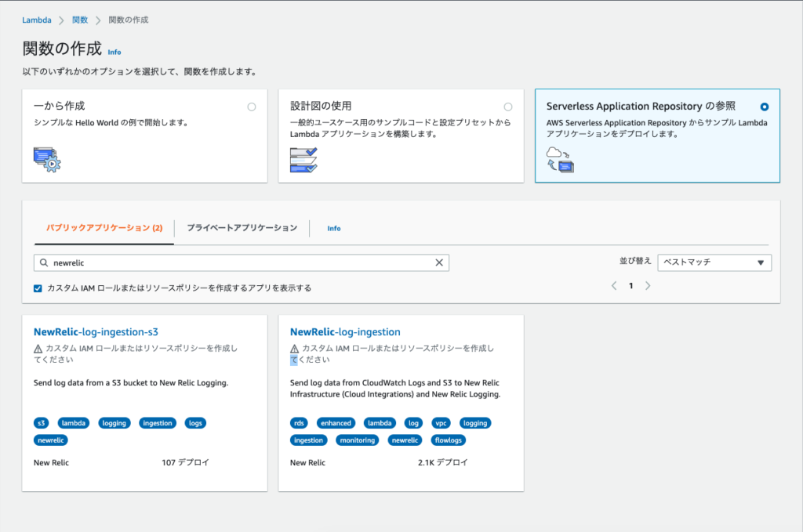Click warning icon on NewRelic-log-ingestion card
Image resolution: width=803 pixels, height=532 pixels.
coord(295,349)
